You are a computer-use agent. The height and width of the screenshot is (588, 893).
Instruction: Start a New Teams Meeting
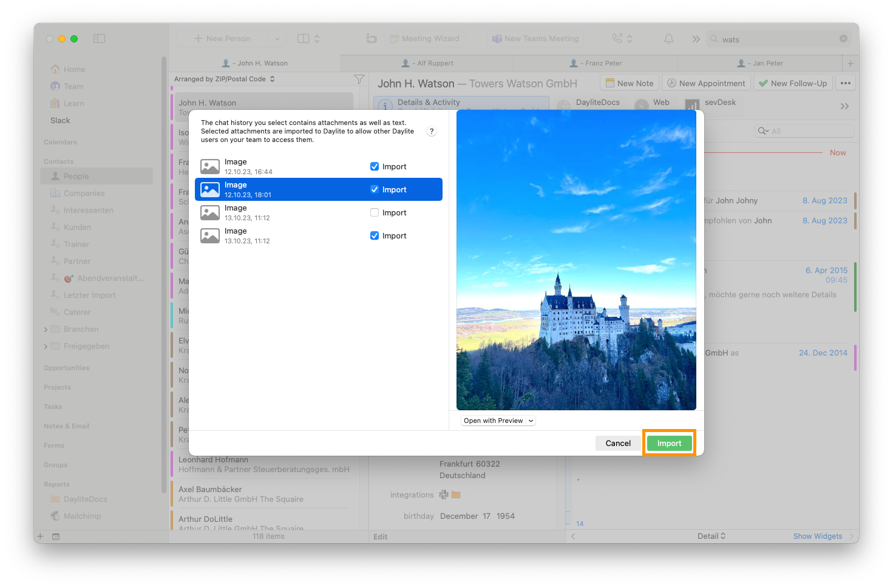point(535,39)
